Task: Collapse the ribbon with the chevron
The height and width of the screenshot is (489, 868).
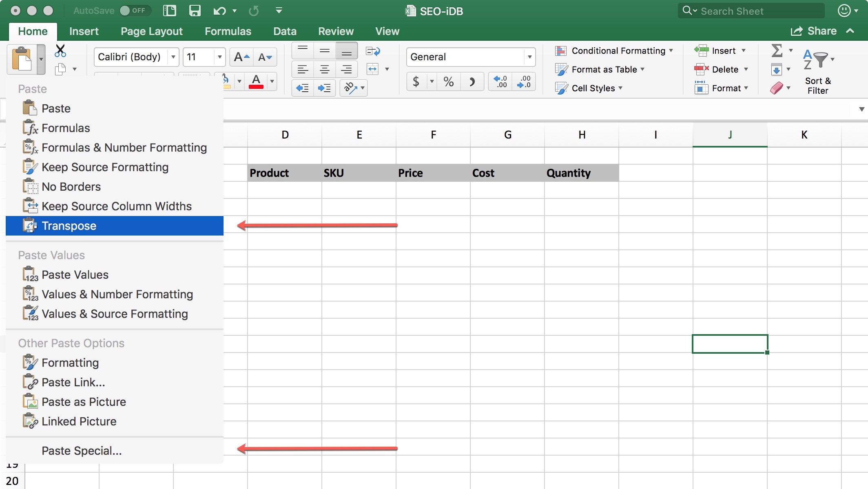Action: (850, 31)
